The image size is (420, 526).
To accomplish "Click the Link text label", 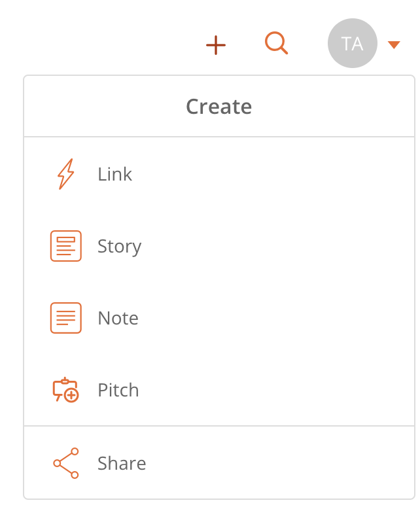I will click(114, 174).
